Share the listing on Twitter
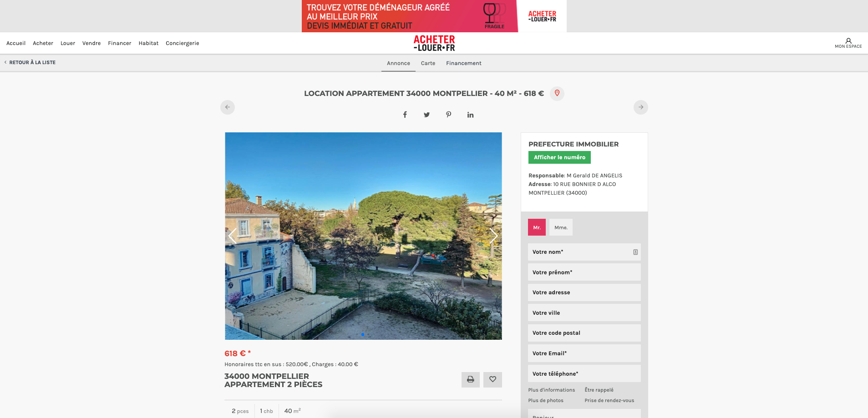The height and width of the screenshot is (418, 868). [x=426, y=115]
